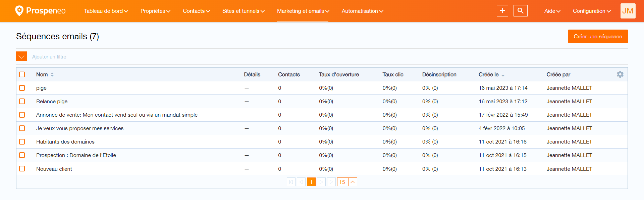Viewport: 644px width, 200px height.
Task: Open Marketing et emails menu
Action: click(303, 11)
